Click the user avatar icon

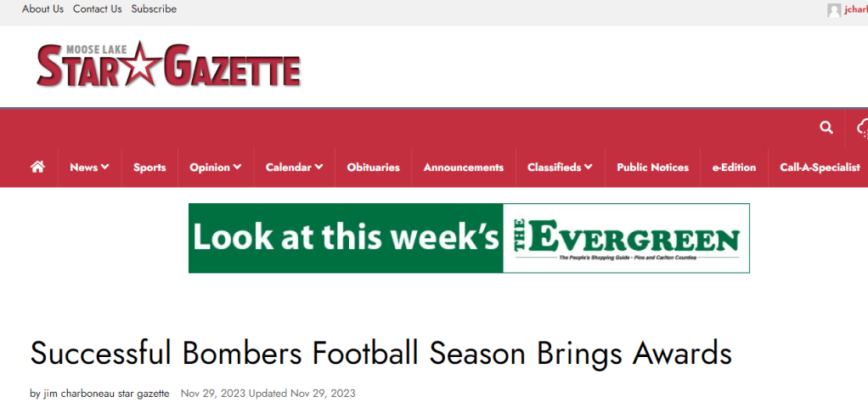tap(834, 10)
